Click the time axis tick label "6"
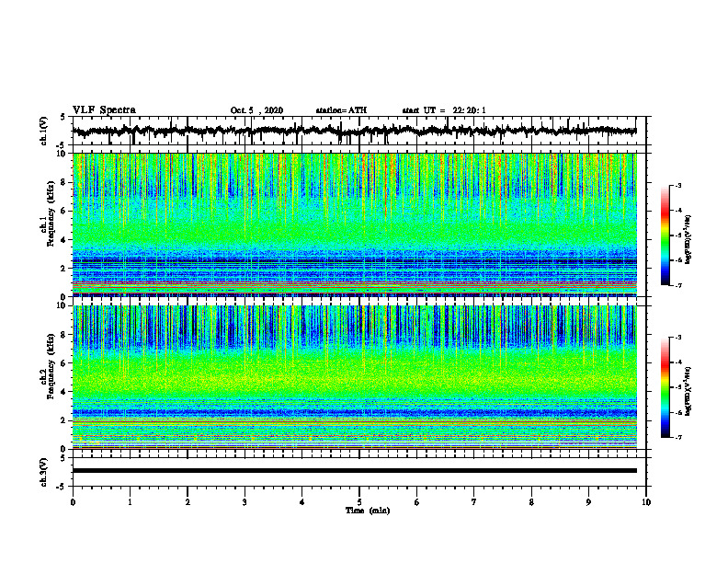The image size is (728, 563). (417, 502)
